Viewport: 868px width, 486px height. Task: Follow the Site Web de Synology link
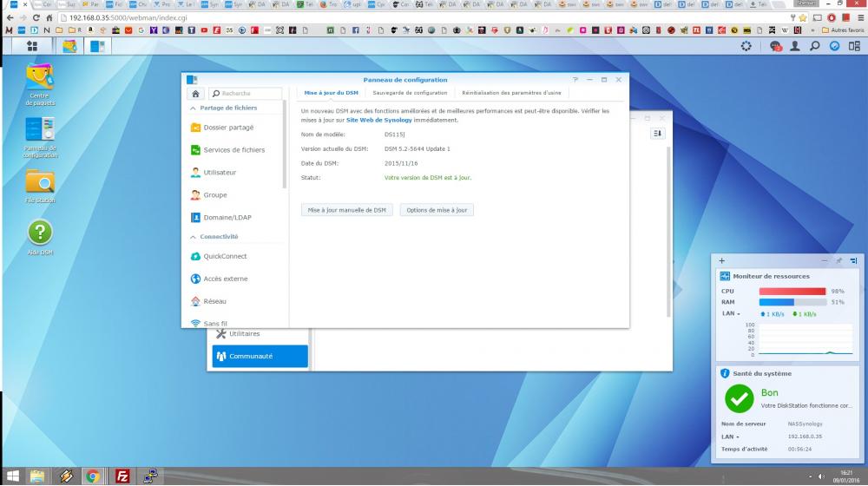click(x=373, y=121)
